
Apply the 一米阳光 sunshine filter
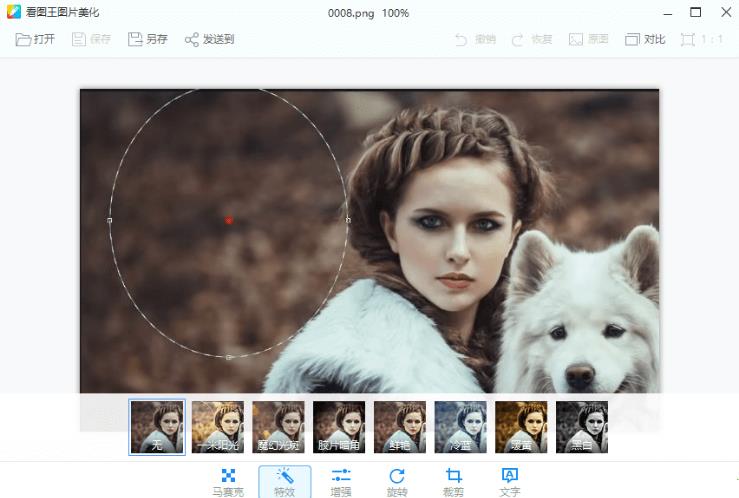(x=218, y=427)
